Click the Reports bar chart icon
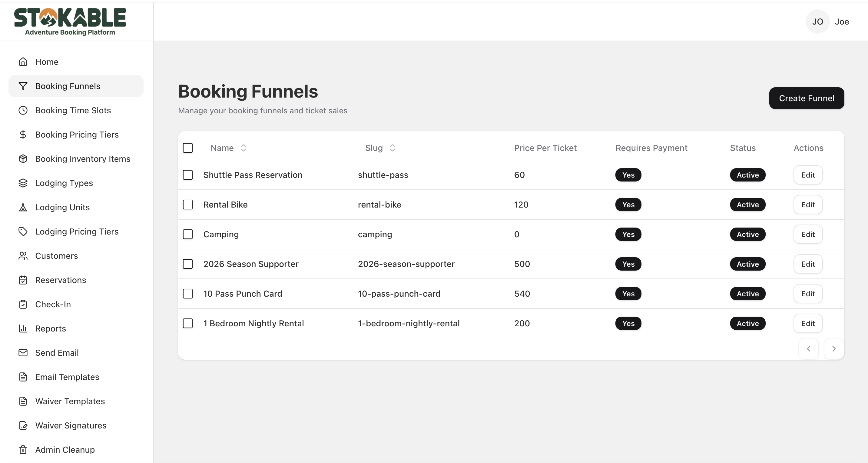The height and width of the screenshot is (463, 868). point(23,328)
